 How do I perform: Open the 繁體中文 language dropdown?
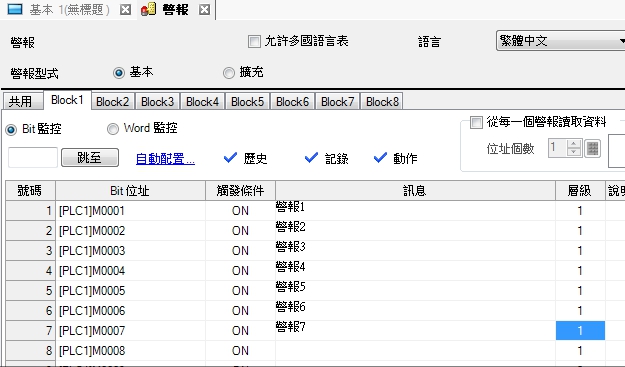561,41
